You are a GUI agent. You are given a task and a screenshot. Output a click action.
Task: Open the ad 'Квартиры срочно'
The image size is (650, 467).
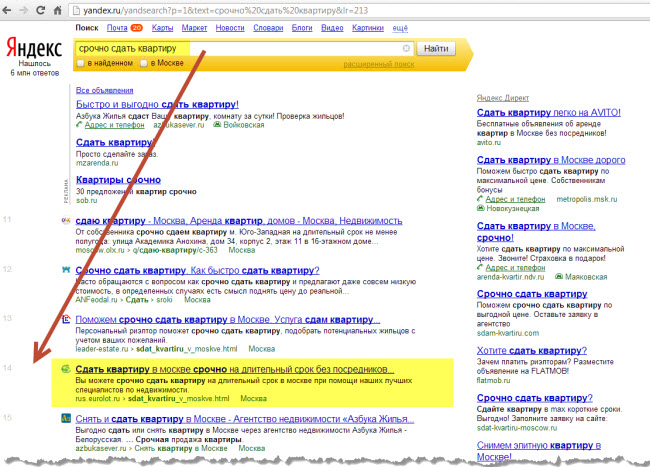point(118,180)
